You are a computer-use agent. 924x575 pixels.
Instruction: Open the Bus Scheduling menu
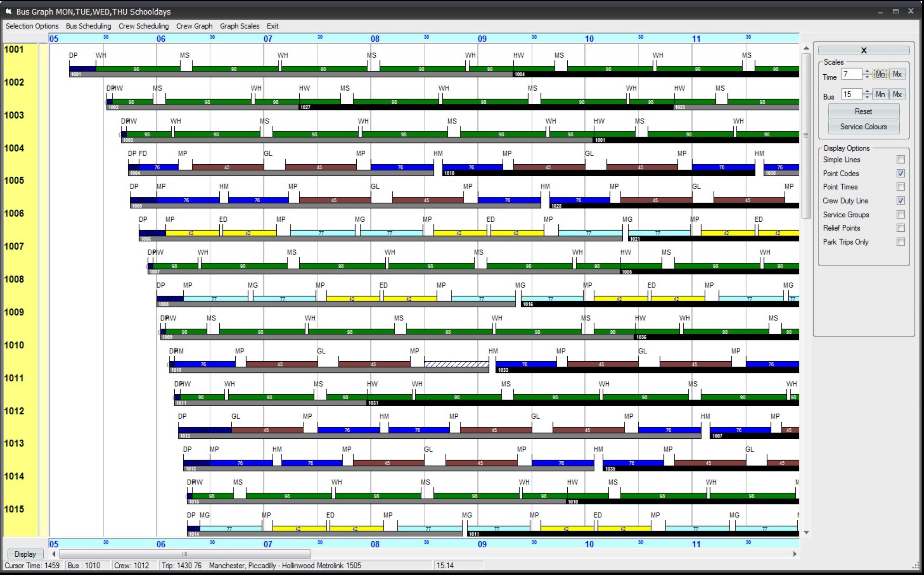point(88,26)
